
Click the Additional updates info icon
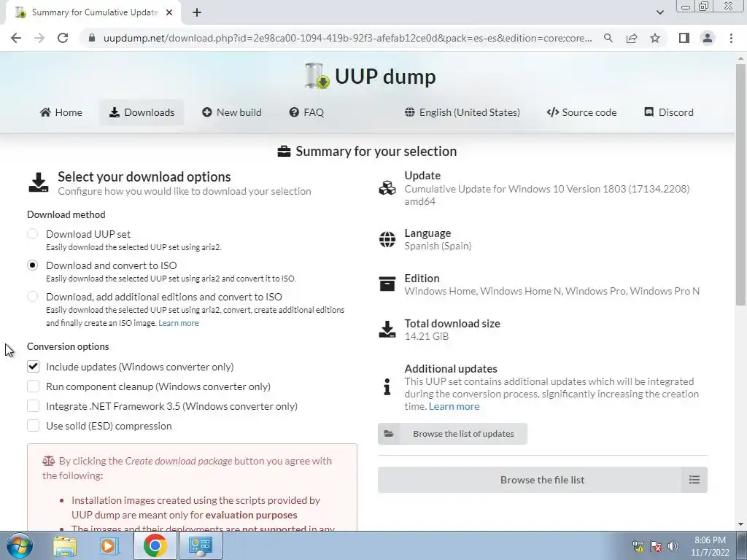(387, 386)
